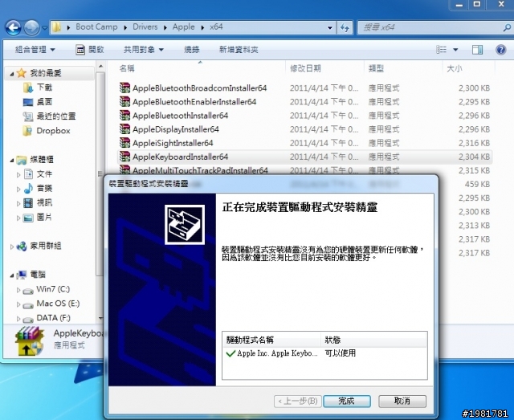
Task: Click Apple in the address path
Action: pos(184,27)
